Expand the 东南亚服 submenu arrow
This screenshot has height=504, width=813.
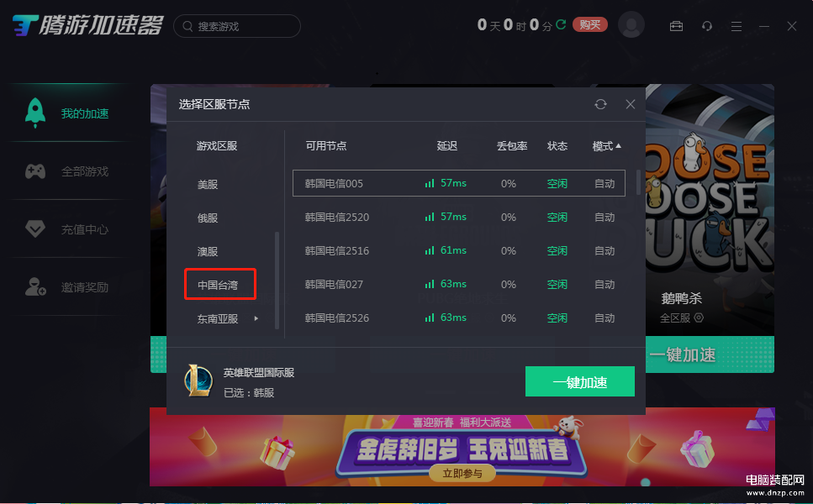point(256,318)
